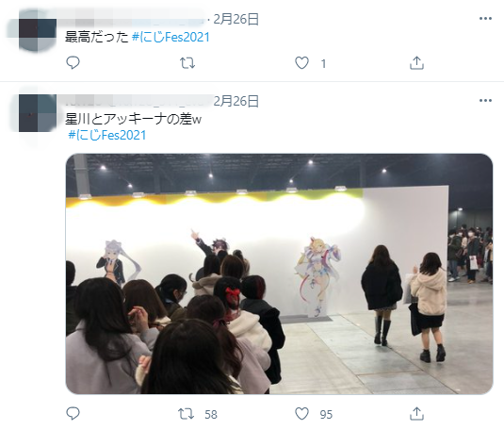Open second tweet author's avatar
The height and width of the screenshot is (430, 504).
point(38,113)
